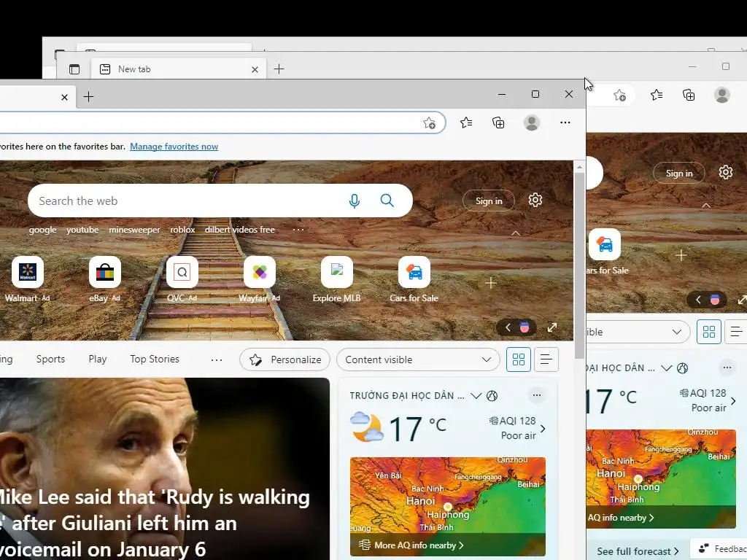The image size is (747, 560).
Task: Click See full forecast link in back window
Action: pos(638,551)
